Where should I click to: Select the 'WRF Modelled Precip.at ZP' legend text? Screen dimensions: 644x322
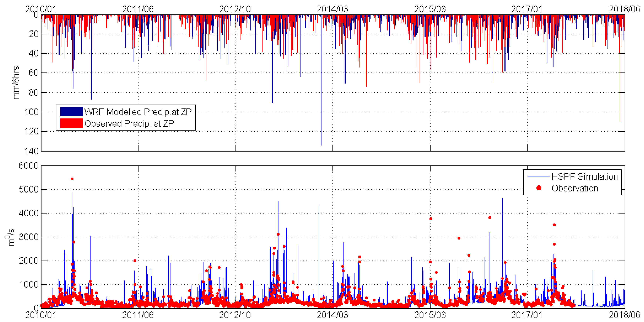tap(138, 112)
